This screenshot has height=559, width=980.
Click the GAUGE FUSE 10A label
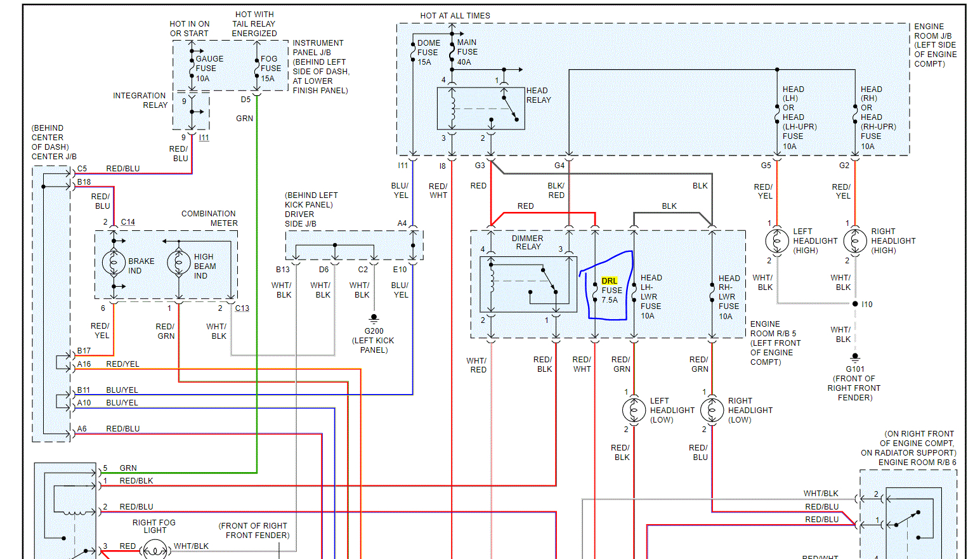coord(209,69)
